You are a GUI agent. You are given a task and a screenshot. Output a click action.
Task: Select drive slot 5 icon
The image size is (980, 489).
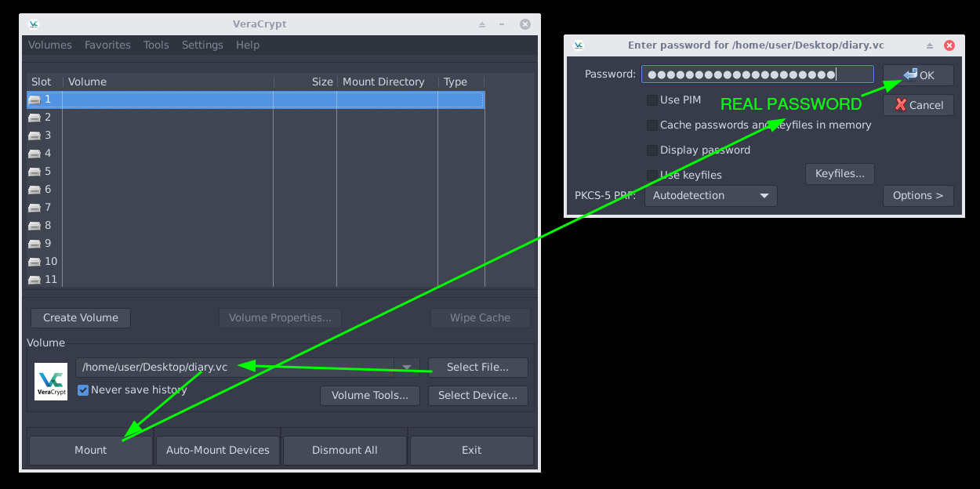(34, 172)
